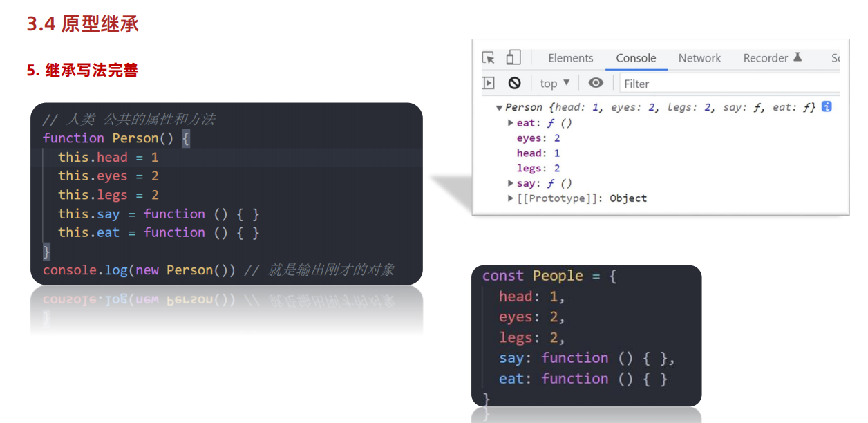
Task: Click the this.eat = function line
Action: coord(159,232)
